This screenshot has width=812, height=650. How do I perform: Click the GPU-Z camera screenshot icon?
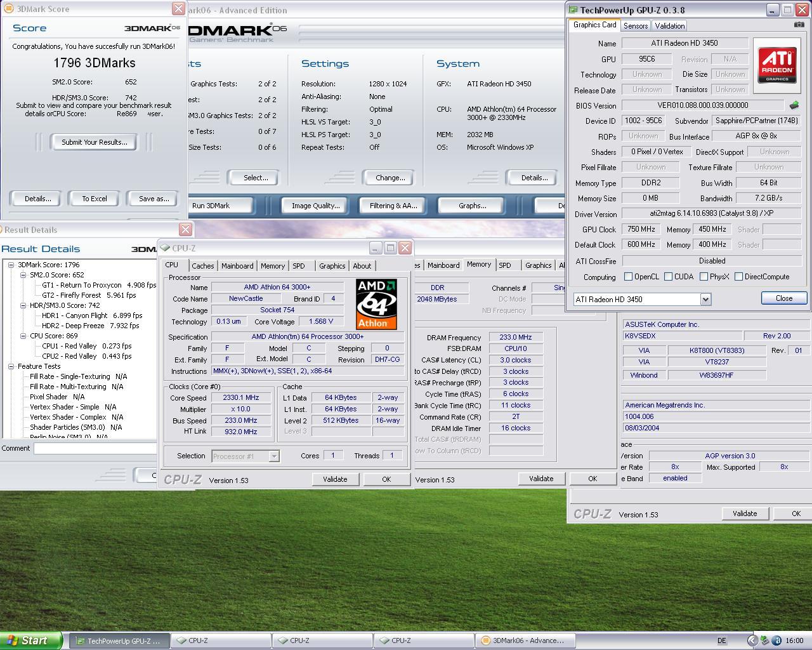[x=799, y=25]
